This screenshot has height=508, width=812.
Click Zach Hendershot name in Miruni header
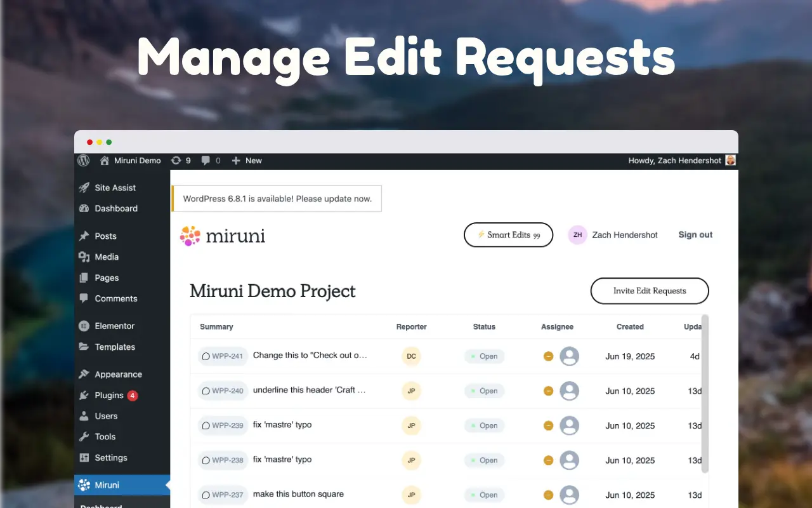[x=625, y=235]
